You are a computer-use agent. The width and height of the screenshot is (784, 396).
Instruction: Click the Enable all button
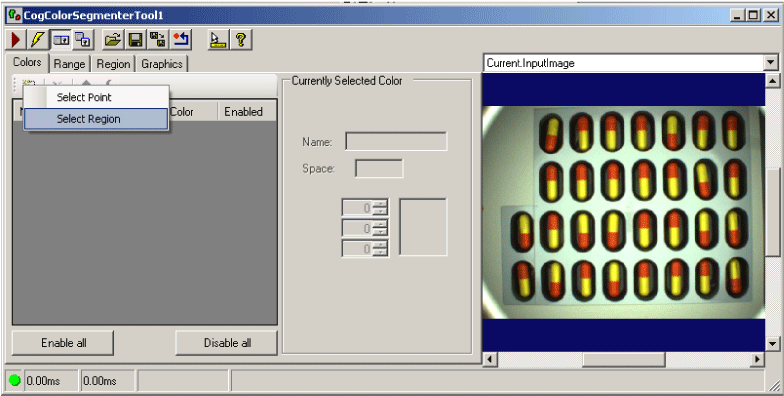coord(63,343)
